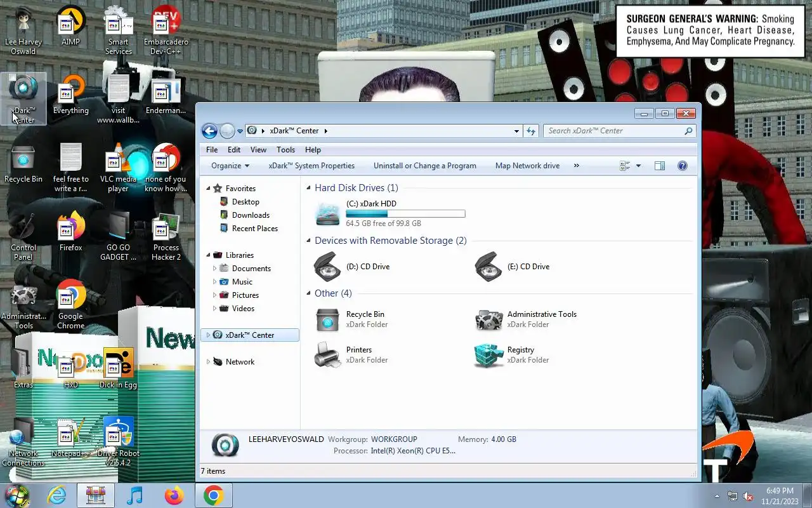The height and width of the screenshot is (508, 812).
Task: Click the C: drive free space bar
Action: click(405, 214)
